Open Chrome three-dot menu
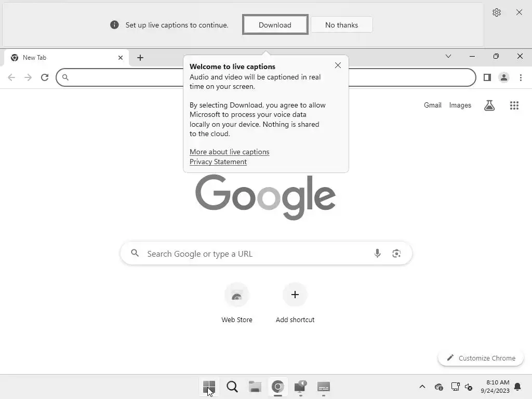Viewport: 532px width, 399px height. point(521,77)
